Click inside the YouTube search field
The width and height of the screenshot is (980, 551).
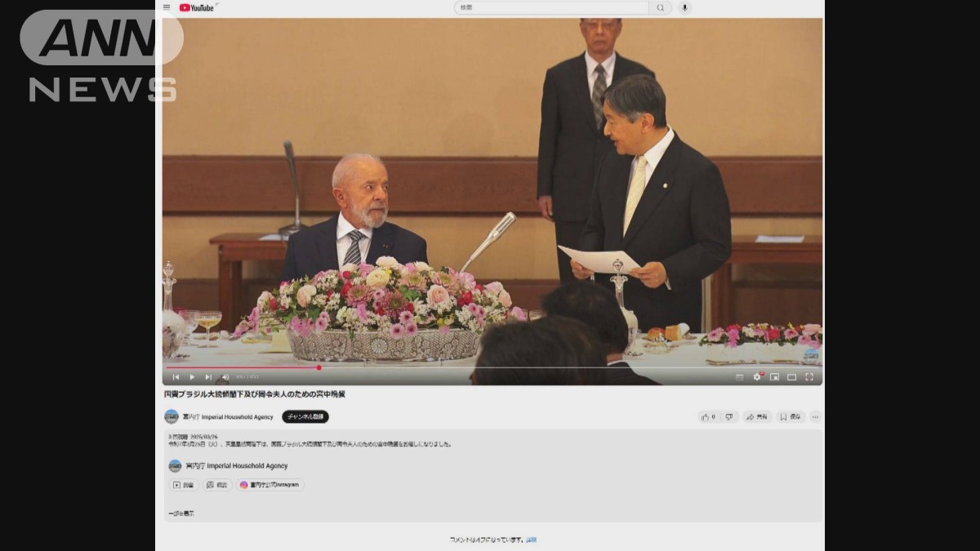(x=551, y=7)
